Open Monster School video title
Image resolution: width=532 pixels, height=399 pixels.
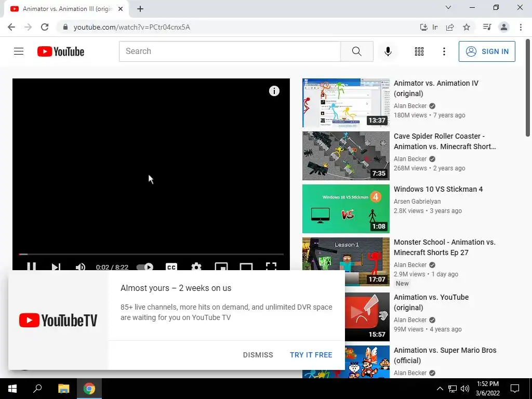tap(445, 247)
